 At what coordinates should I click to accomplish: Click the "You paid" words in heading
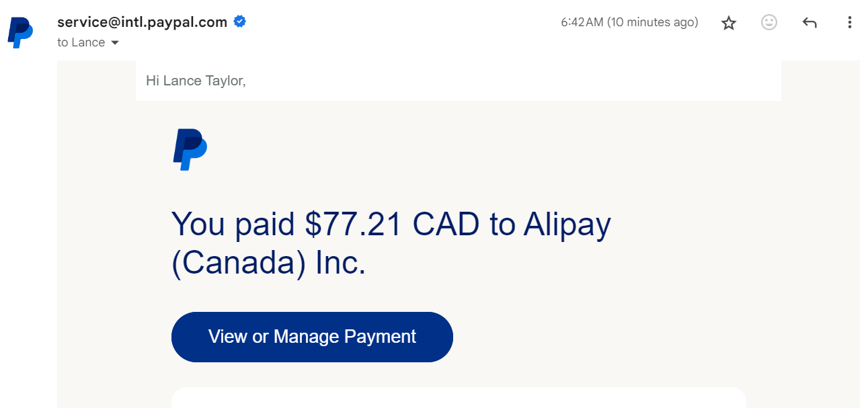(233, 224)
